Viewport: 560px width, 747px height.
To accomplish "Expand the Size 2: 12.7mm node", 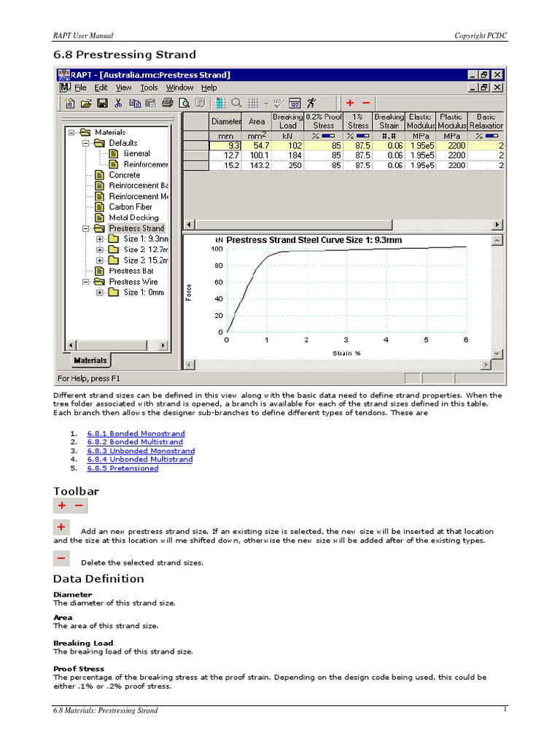I will tap(100, 249).
